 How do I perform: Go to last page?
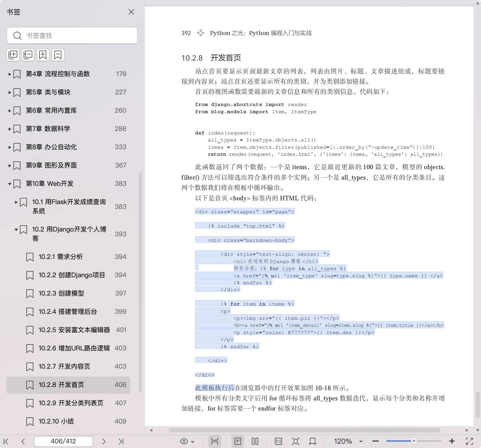(x=121, y=441)
